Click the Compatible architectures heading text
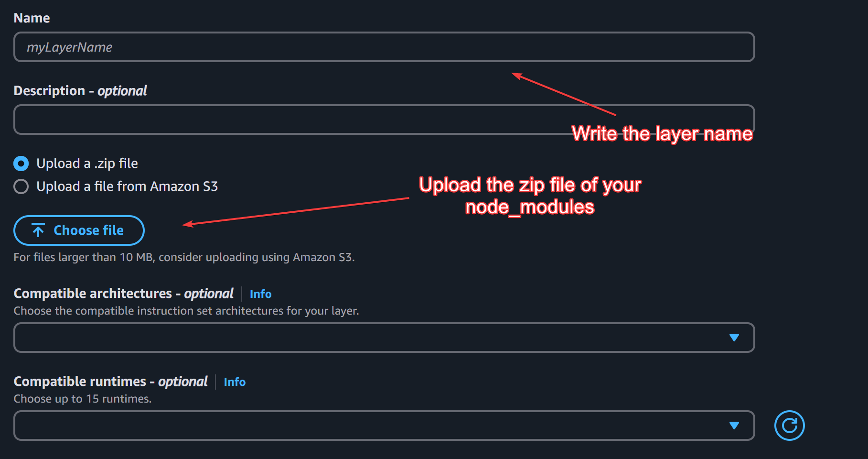The height and width of the screenshot is (459, 868). click(93, 294)
